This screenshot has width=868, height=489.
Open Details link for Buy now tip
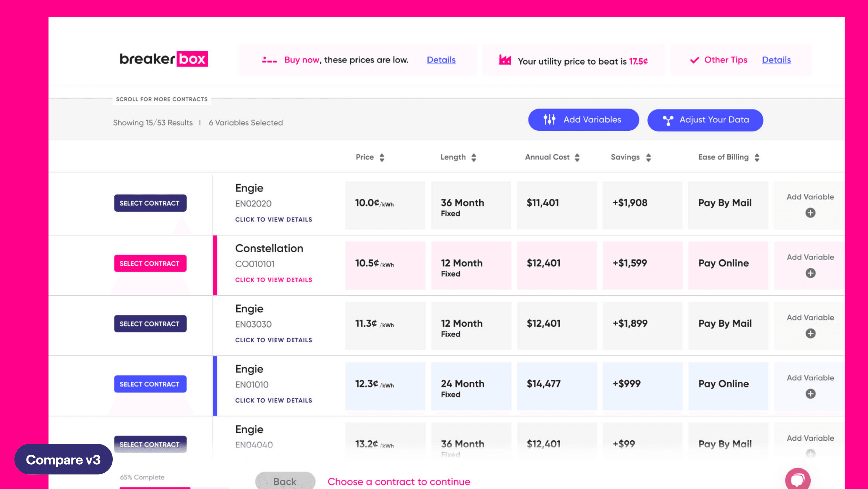441,60
